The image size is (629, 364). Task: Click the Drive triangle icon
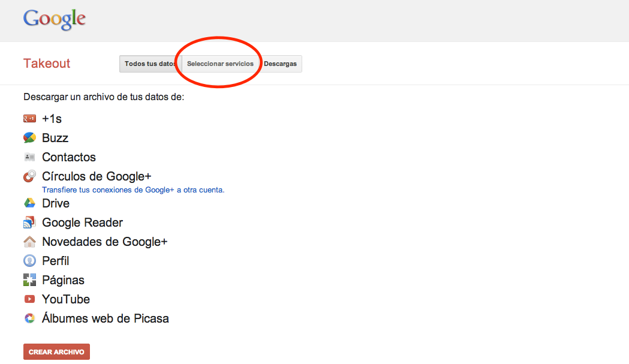tap(30, 203)
